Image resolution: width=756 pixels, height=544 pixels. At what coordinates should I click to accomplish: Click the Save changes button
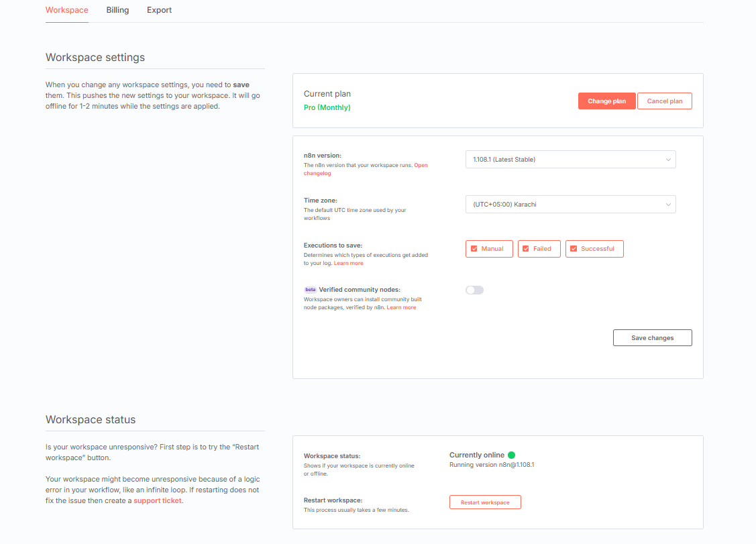click(652, 338)
